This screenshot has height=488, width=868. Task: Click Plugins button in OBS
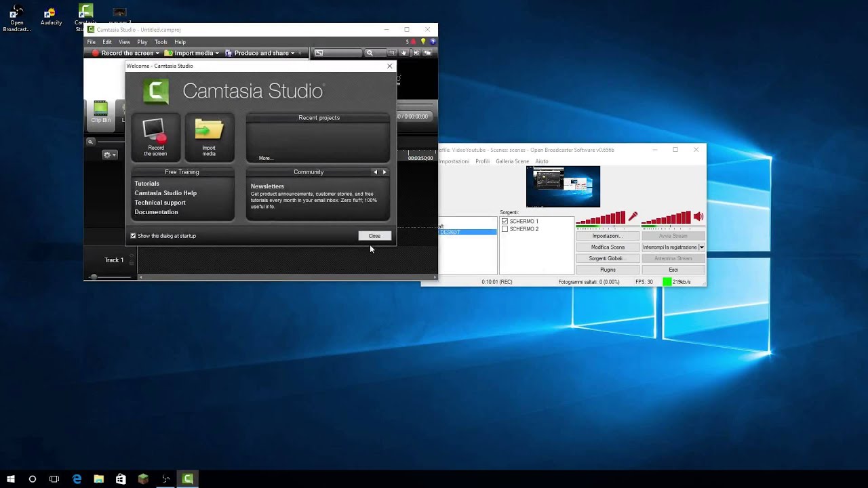tap(608, 270)
